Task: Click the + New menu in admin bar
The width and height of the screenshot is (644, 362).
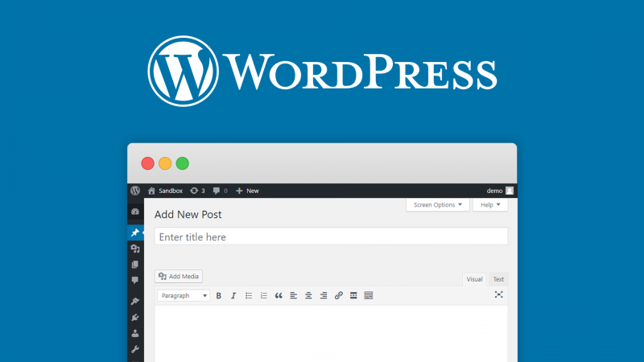Action: [x=247, y=191]
